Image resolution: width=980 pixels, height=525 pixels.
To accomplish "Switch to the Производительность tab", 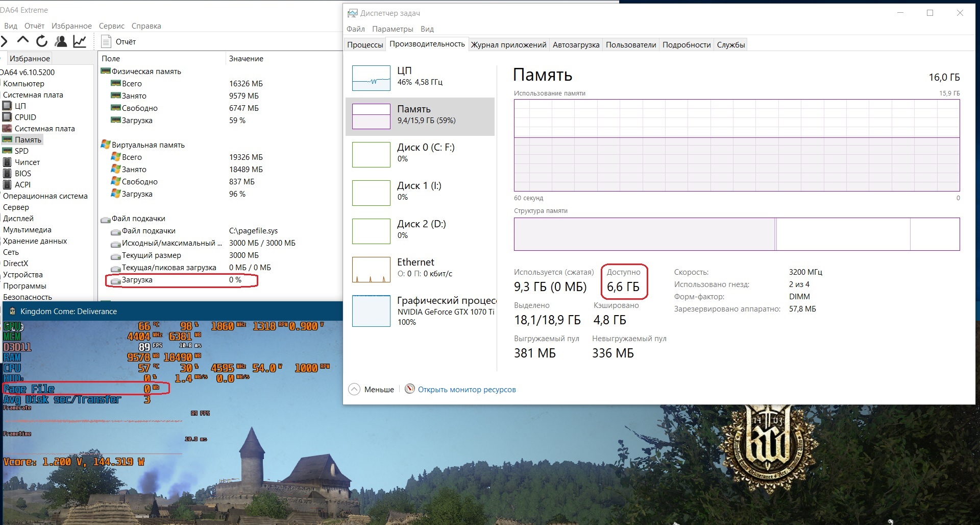I will [x=427, y=44].
